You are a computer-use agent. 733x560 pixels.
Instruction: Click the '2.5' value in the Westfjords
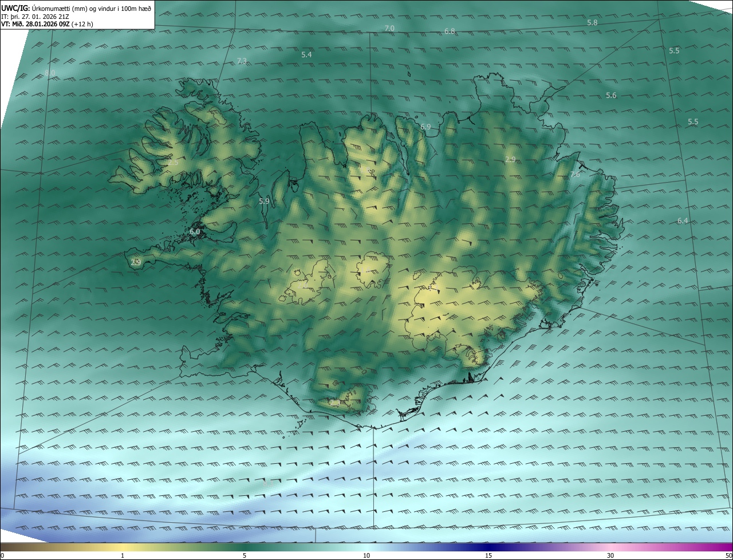pyautogui.click(x=173, y=163)
